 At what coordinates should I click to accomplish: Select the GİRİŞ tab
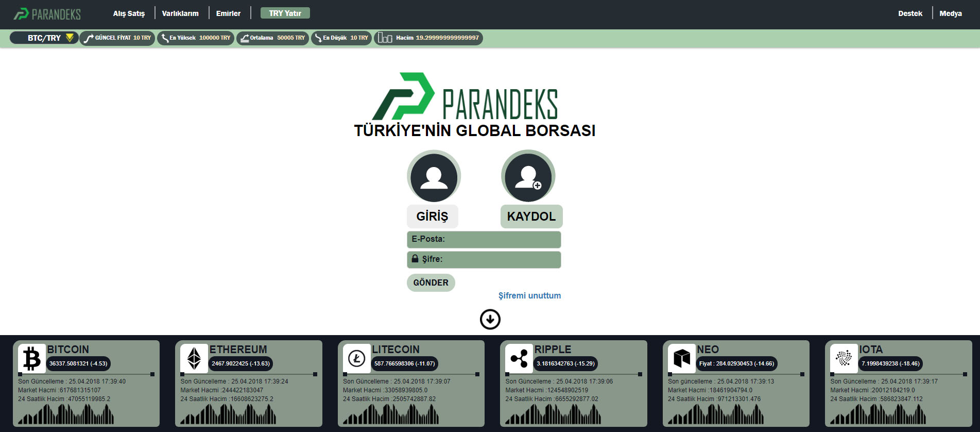(x=433, y=217)
